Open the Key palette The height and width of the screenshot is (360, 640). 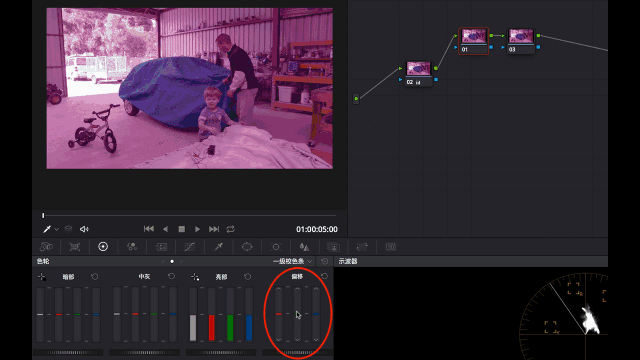333,247
